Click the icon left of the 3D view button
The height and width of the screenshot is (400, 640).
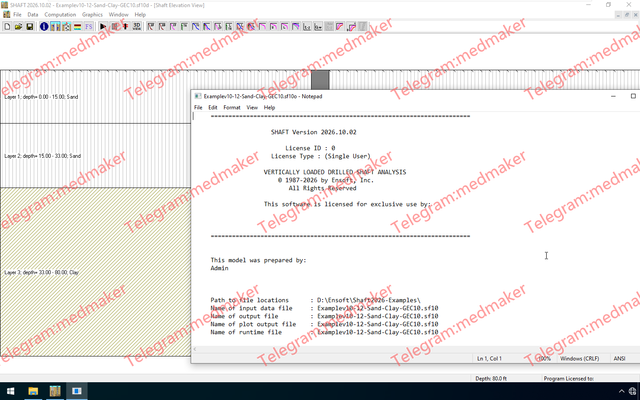tap(125, 27)
